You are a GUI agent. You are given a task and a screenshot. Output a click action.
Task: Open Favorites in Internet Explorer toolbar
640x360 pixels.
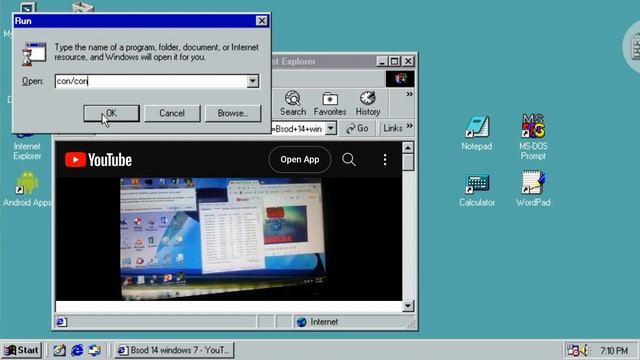point(330,103)
